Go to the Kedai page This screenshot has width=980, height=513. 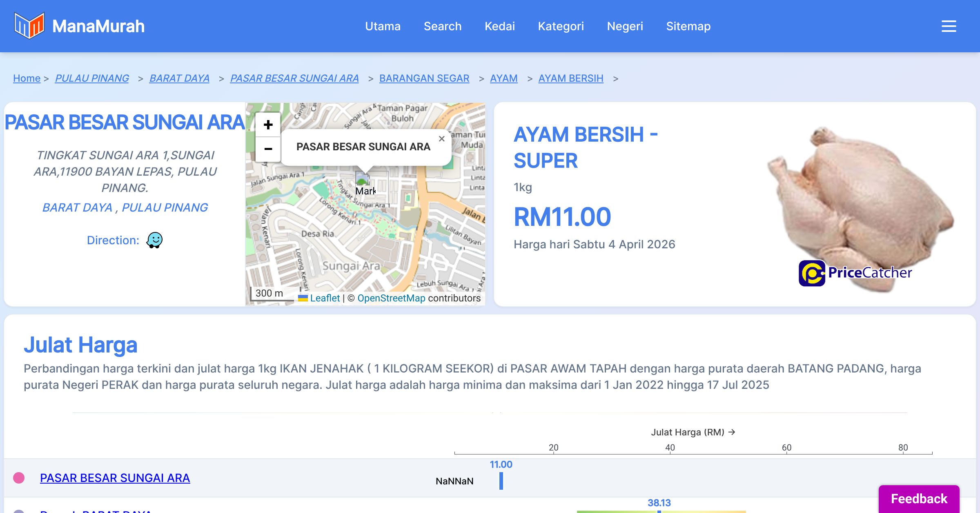point(499,26)
